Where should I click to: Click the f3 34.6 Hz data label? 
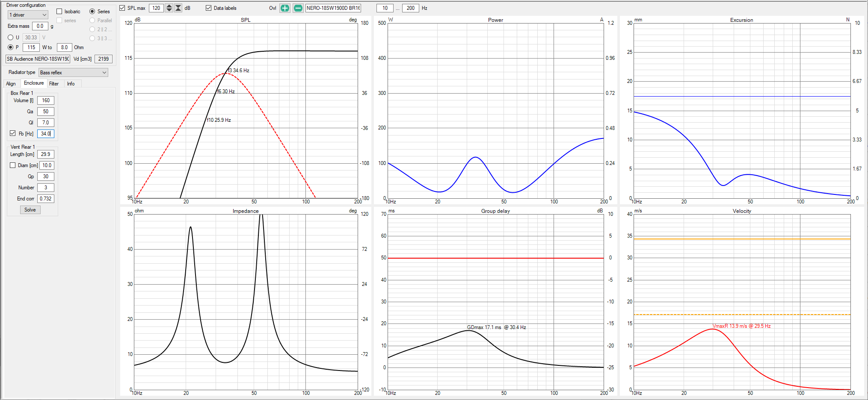point(239,71)
